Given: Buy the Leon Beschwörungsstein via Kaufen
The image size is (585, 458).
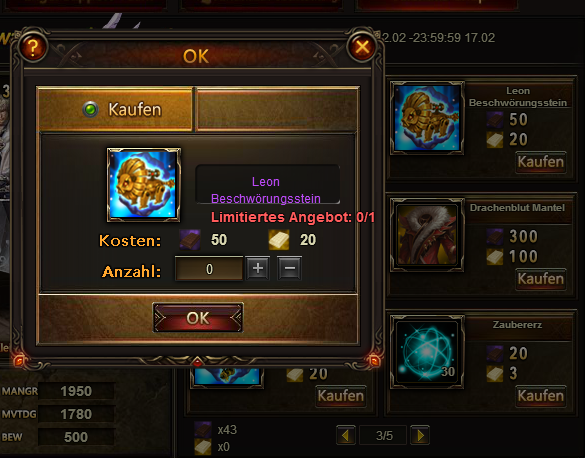Looking at the screenshot, I should click(x=541, y=162).
